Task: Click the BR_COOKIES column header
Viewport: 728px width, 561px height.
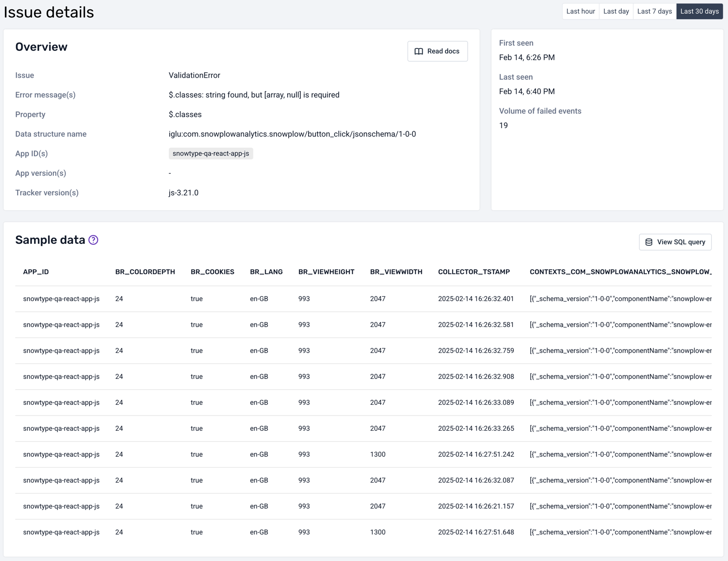Action: [x=212, y=272]
